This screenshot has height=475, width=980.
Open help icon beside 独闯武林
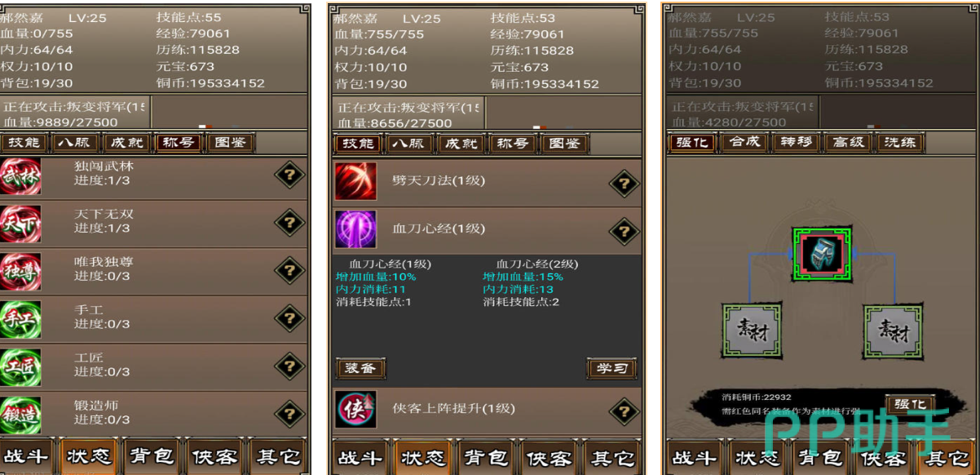point(289,174)
